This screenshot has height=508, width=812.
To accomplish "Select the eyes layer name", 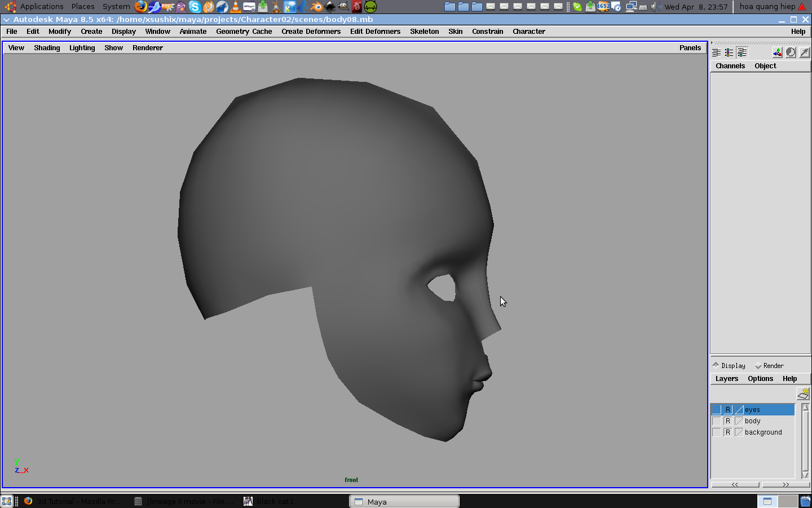I will (x=752, y=410).
